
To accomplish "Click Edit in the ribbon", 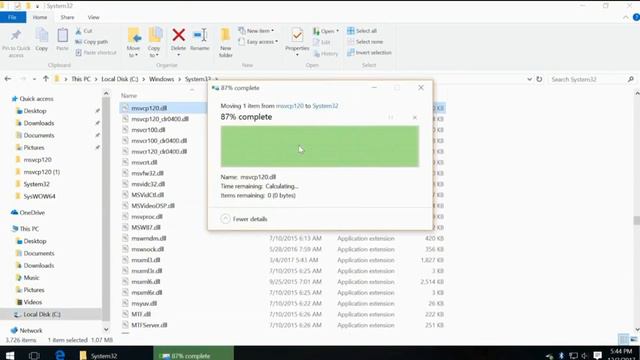I will (x=322, y=42).
